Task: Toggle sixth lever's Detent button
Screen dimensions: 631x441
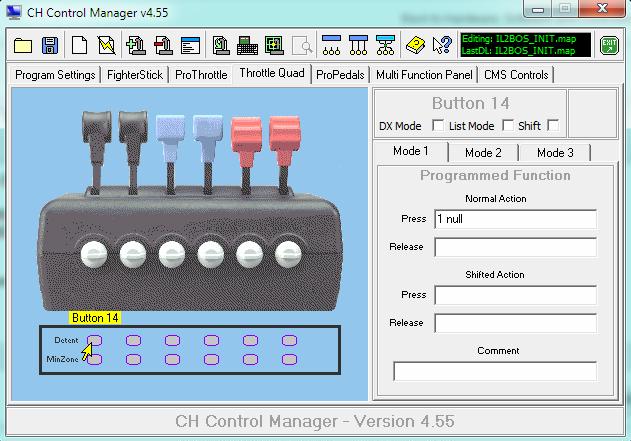Action: point(289,340)
